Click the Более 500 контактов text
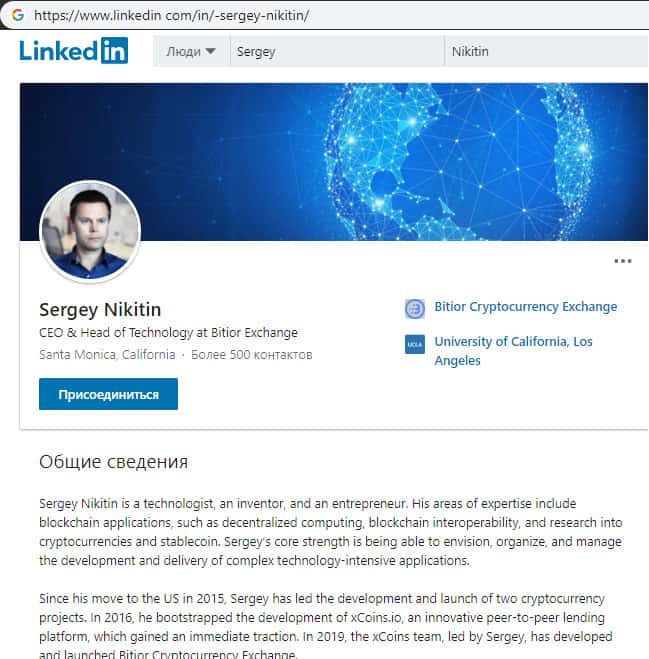This screenshot has height=659, width=649. 252,355
